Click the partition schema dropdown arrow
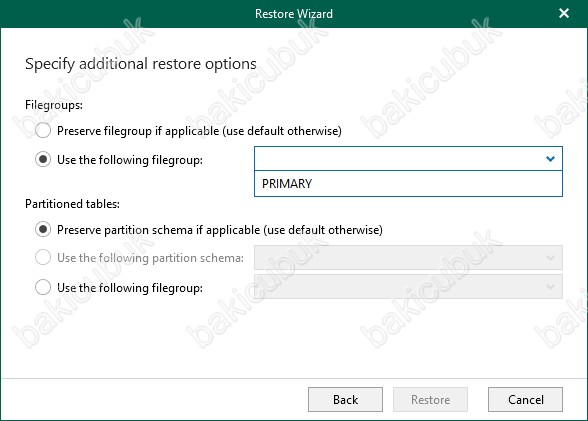Viewport: 588px width, 421px height. [550, 258]
